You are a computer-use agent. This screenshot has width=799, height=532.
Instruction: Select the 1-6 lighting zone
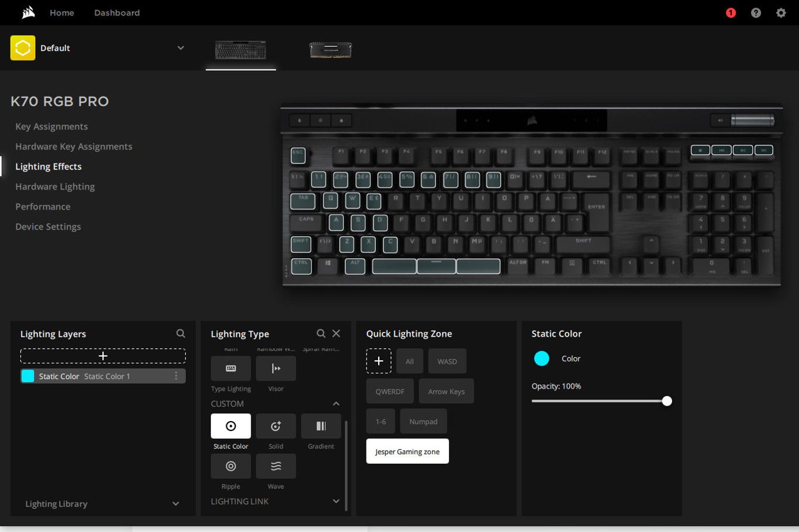(x=381, y=421)
